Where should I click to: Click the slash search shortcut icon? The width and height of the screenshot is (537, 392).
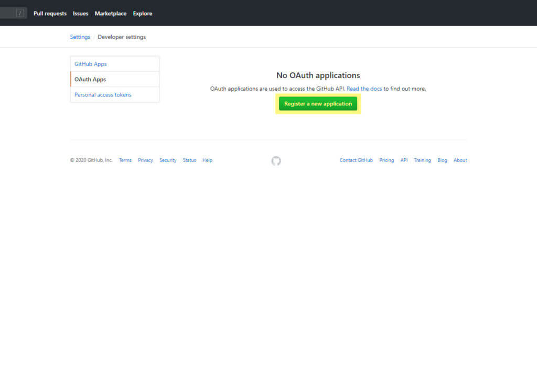20,13
